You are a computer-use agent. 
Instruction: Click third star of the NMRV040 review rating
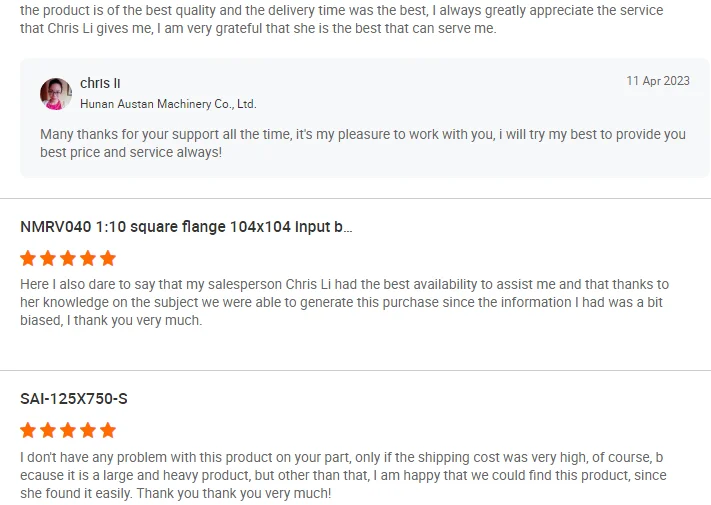coord(68,258)
